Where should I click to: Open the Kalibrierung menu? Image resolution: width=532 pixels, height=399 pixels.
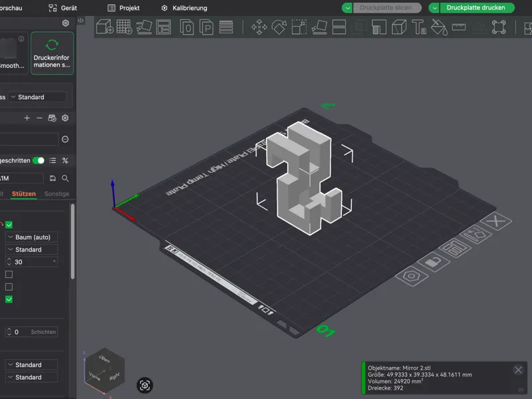pyautogui.click(x=184, y=8)
